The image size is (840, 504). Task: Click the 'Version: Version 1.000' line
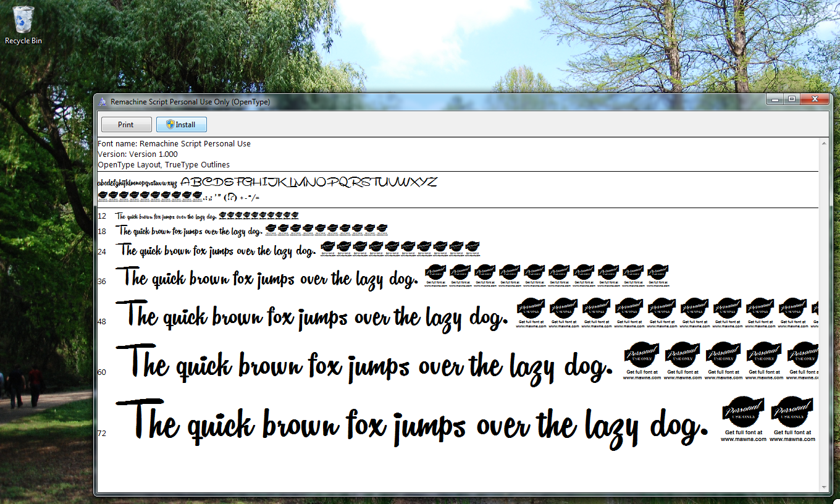click(x=138, y=154)
